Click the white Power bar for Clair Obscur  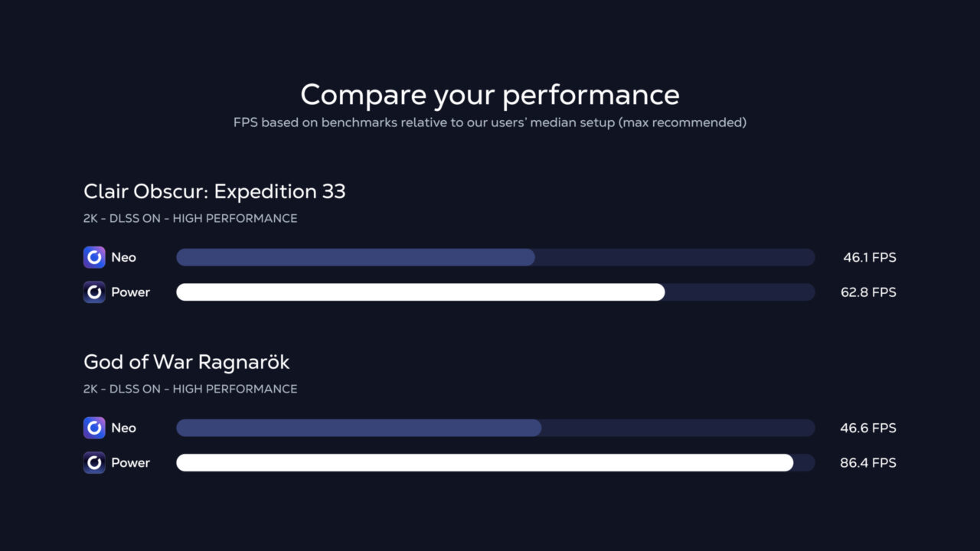420,292
